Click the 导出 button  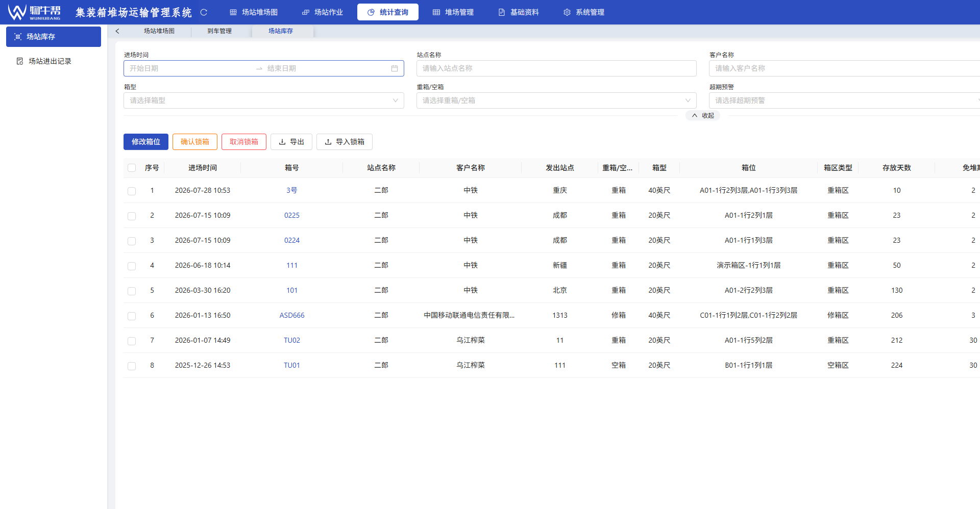[x=291, y=142]
